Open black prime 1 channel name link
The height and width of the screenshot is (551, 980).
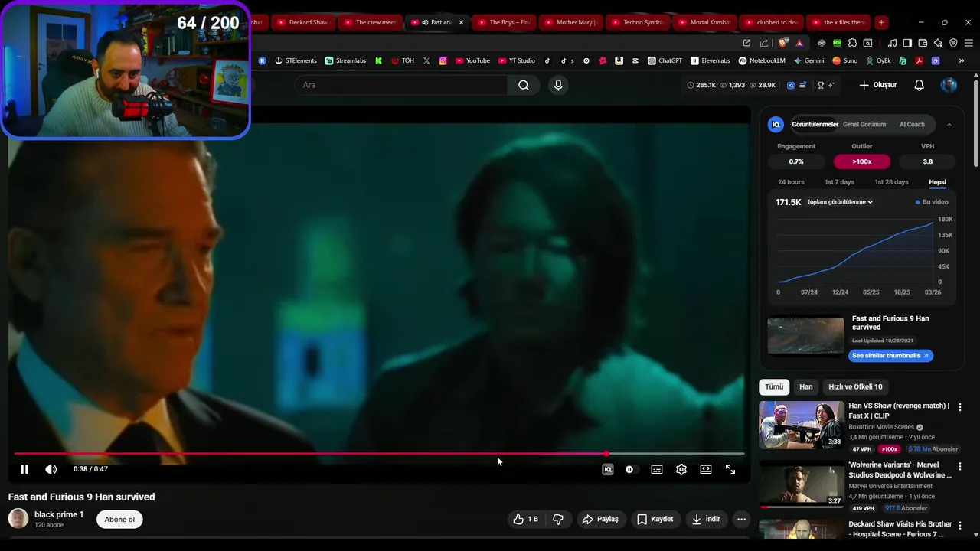[59, 514]
